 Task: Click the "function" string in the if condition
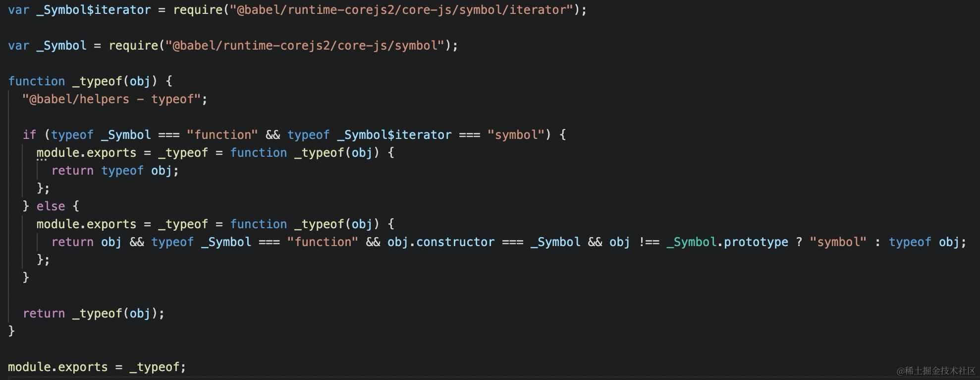(222, 135)
